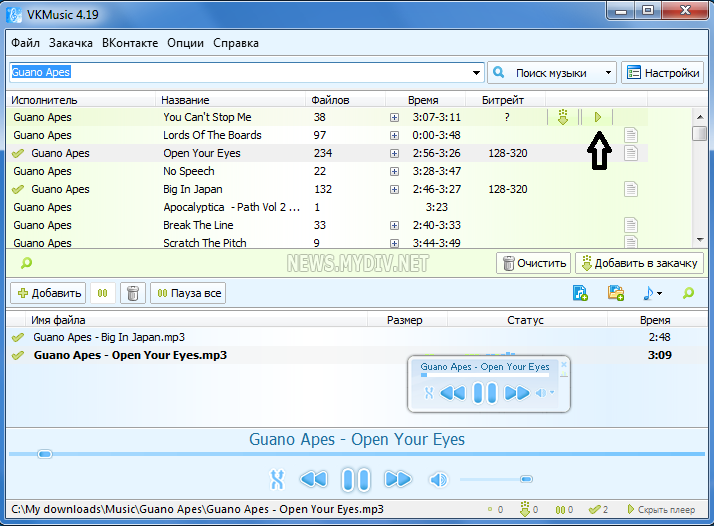Click the search magnifier below results list
Viewport: 714px width, 526px height.
click(x=26, y=263)
